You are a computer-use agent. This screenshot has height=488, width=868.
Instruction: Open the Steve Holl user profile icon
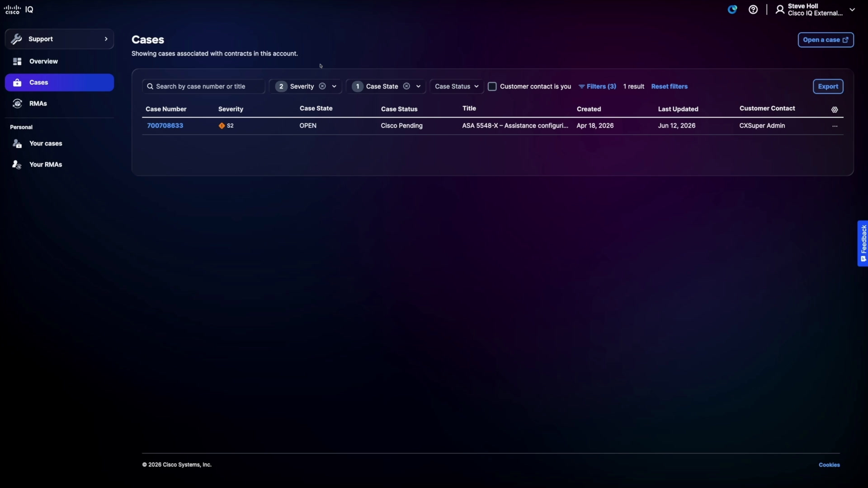click(780, 9)
